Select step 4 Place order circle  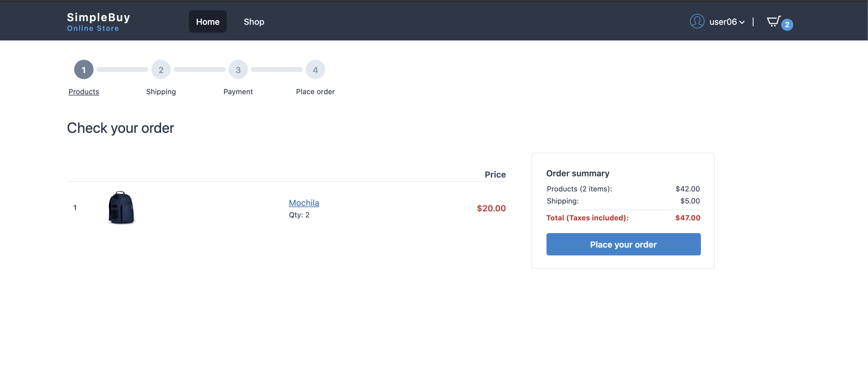(x=315, y=69)
